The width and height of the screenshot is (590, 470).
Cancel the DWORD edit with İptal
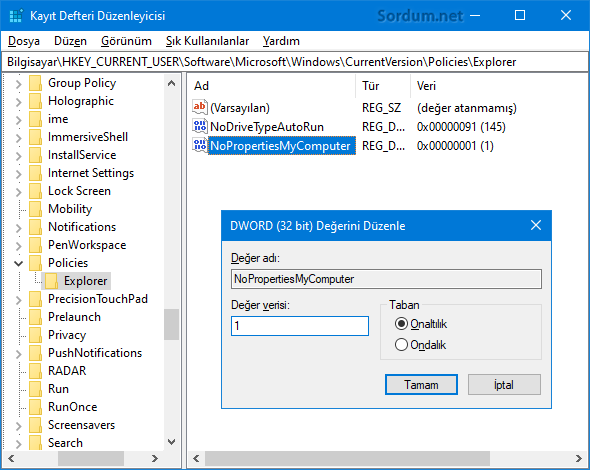(504, 385)
